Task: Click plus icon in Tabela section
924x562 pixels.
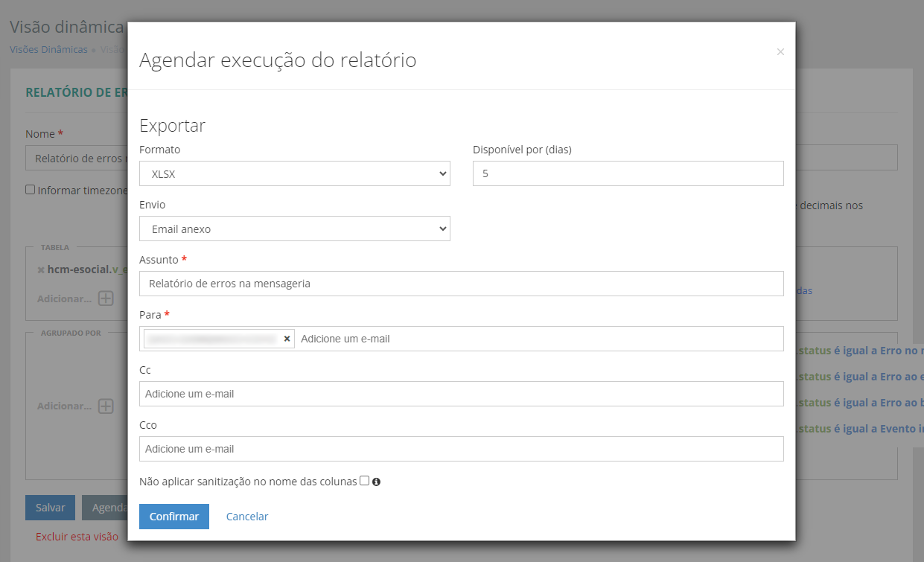Action: (x=106, y=298)
